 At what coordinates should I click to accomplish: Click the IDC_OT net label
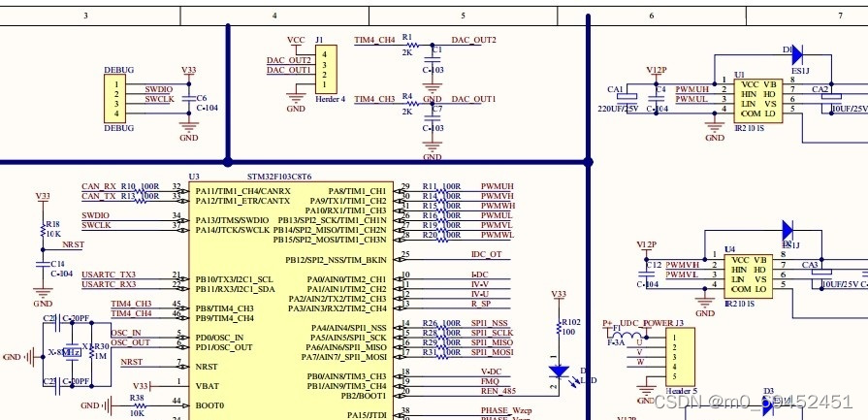click(486, 254)
